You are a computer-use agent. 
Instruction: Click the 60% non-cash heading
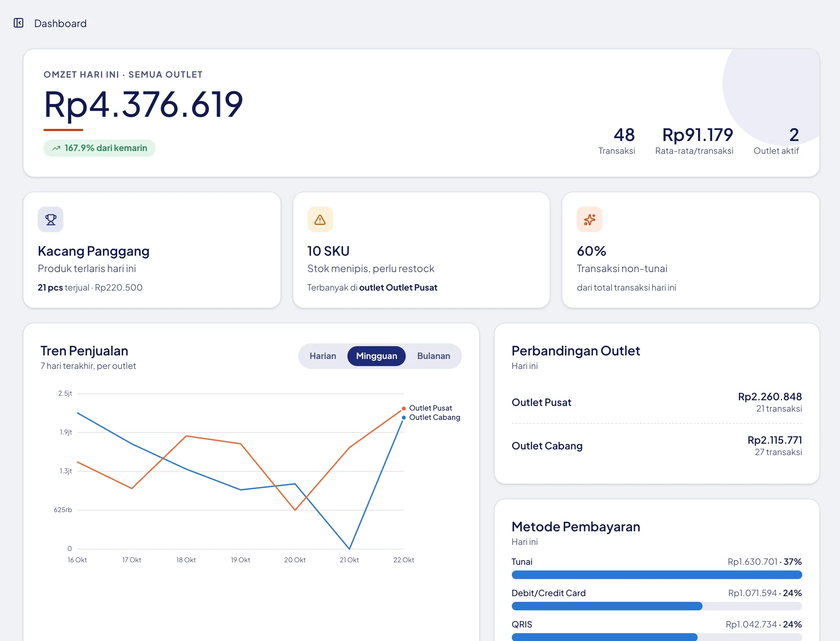click(x=592, y=251)
